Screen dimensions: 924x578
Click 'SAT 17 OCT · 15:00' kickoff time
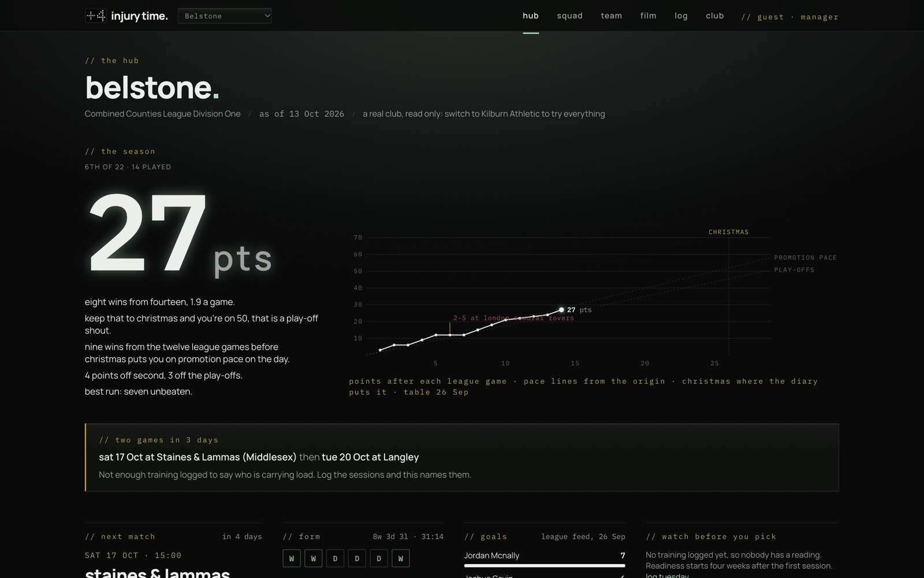[x=133, y=555]
